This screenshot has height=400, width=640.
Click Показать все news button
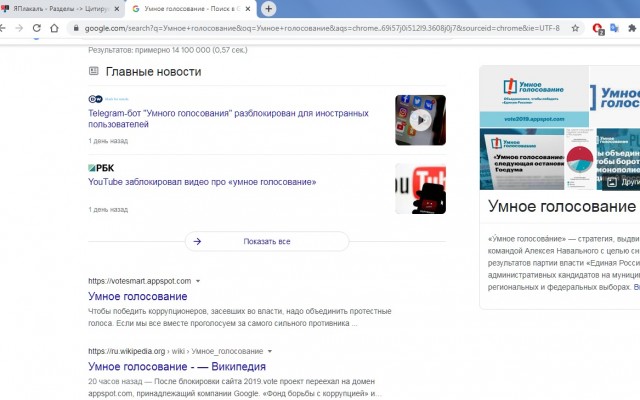(267, 241)
